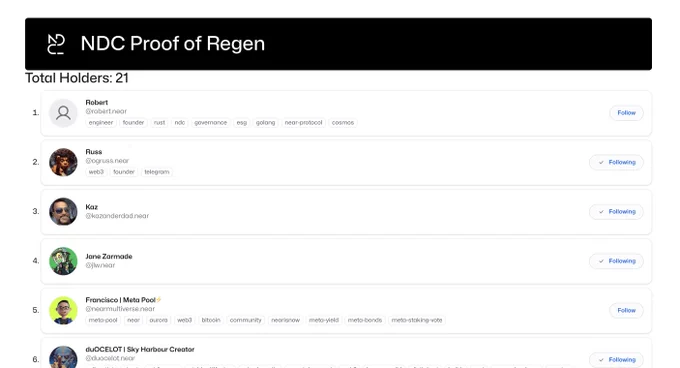Follow Robert
The image size is (680, 368).
(626, 113)
